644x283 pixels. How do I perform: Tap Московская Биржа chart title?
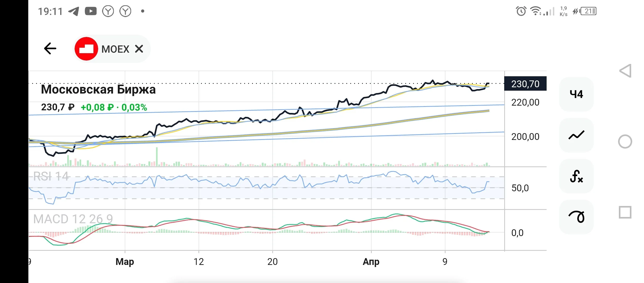[x=98, y=89]
